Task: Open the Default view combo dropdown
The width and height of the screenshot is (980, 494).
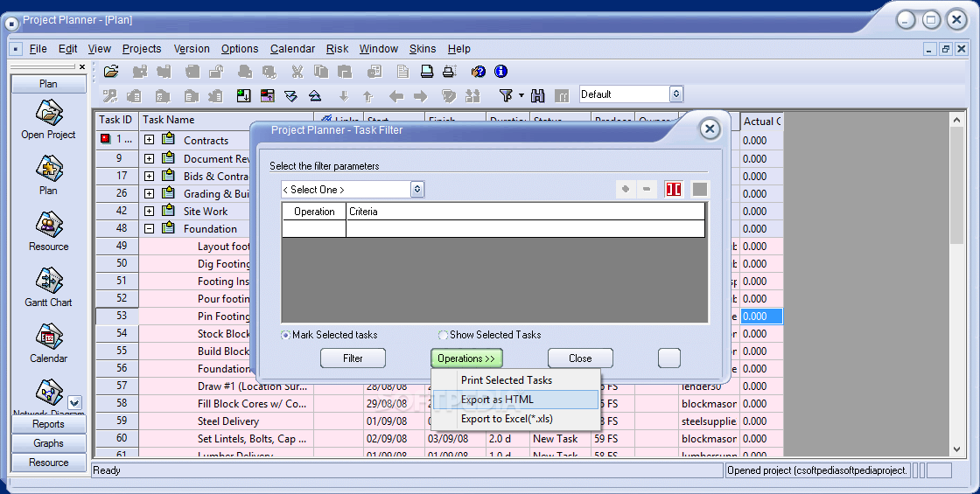Action: point(676,94)
